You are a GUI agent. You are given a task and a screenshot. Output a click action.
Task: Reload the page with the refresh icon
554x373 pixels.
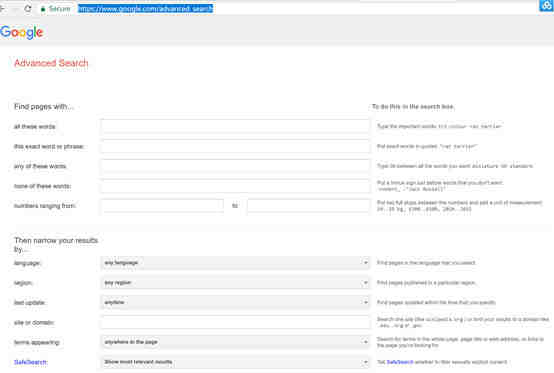pyautogui.click(x=28, y=8)
